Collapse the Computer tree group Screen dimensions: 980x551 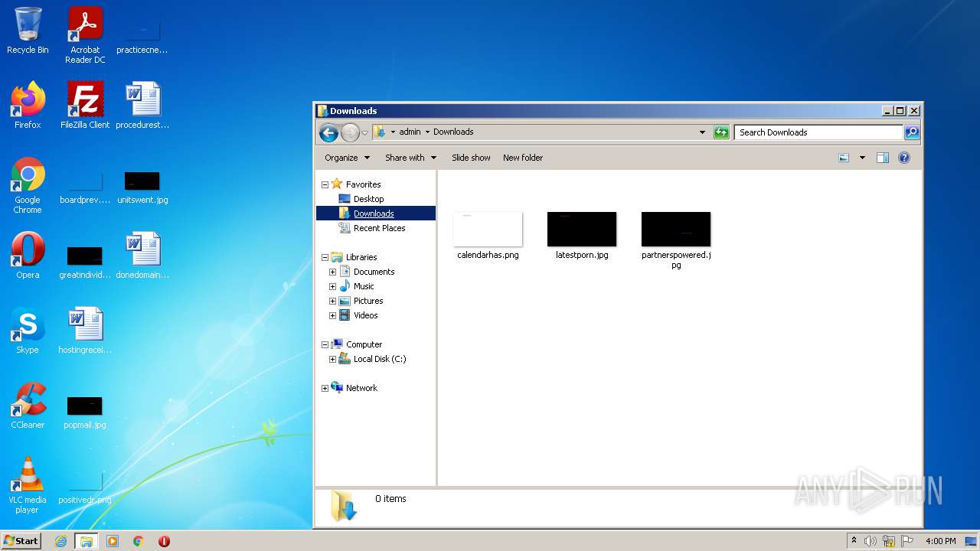325,344
